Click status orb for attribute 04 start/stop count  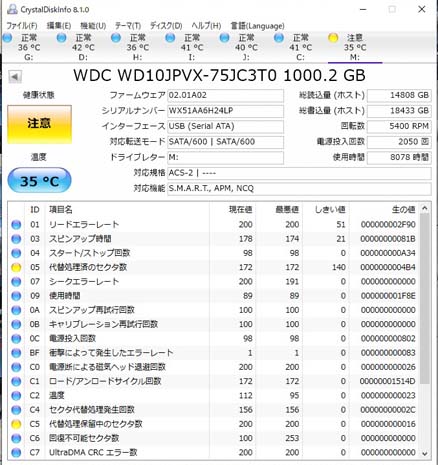click(16, 253)
